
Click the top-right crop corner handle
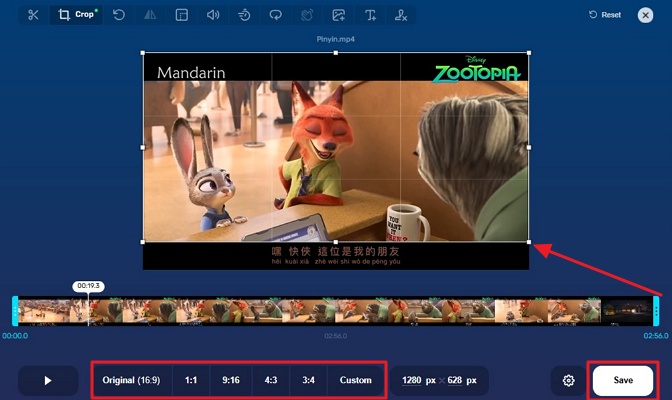[529, 53]
